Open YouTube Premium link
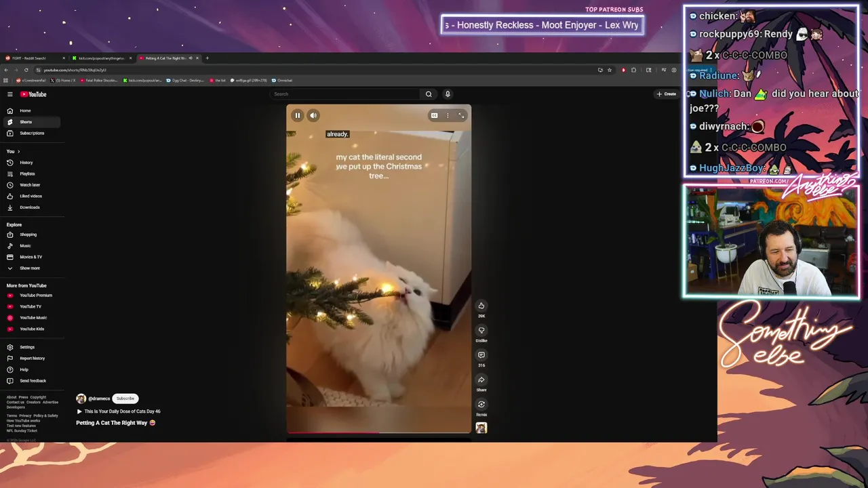Viewport: 868px width, 488px height. [x=33, y=296]
